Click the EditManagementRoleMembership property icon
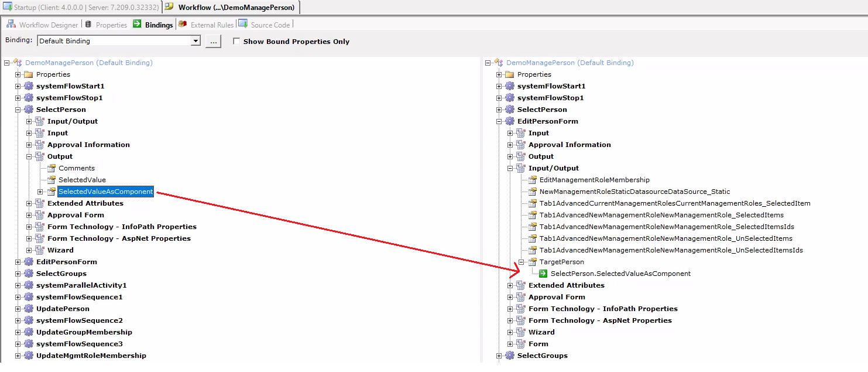868x372 pixels. 533,180
